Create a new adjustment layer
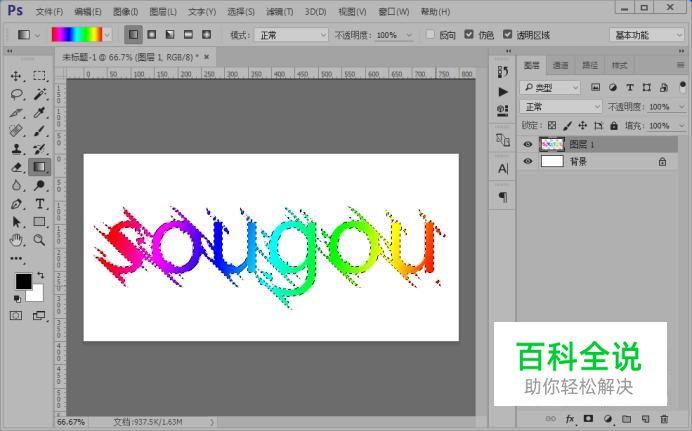 click(608, 419)
